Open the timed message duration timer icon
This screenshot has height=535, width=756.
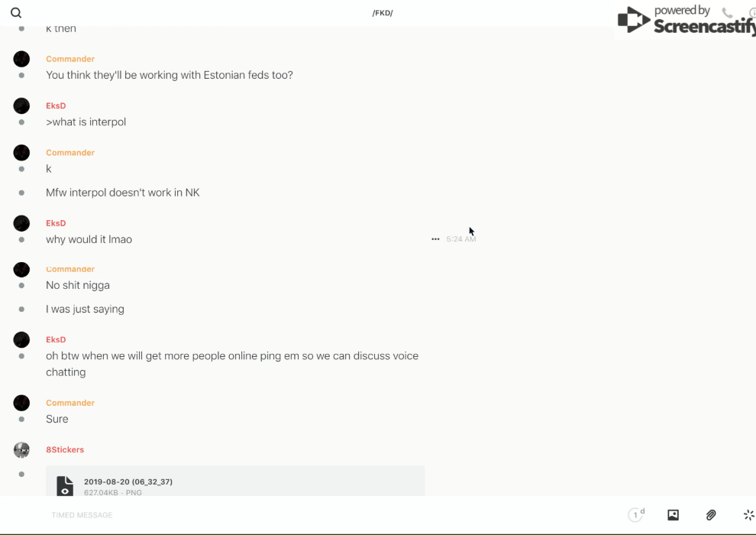click(636, 514)
